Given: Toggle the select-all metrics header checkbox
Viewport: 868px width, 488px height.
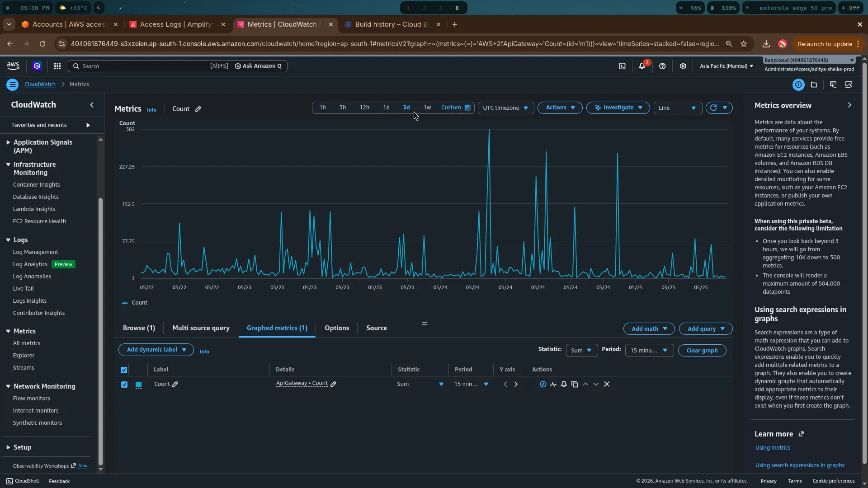Looking at the screenshot, I should [124, 370].
